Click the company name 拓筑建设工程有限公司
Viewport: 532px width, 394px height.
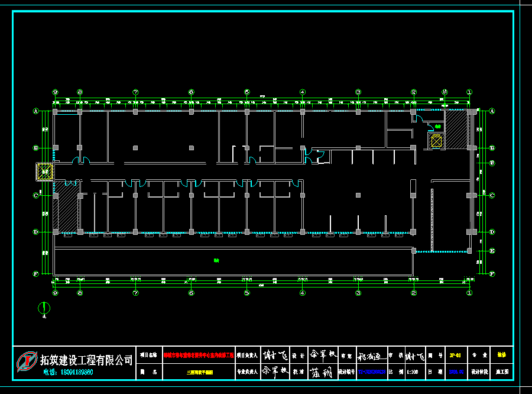tap(86, 359)
